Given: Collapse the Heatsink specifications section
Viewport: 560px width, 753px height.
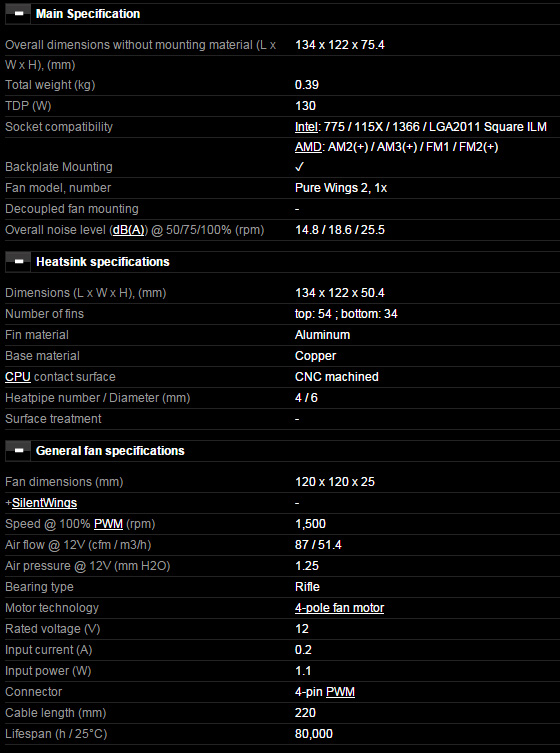Looking at the screenshot, I should tap(18, 261).
